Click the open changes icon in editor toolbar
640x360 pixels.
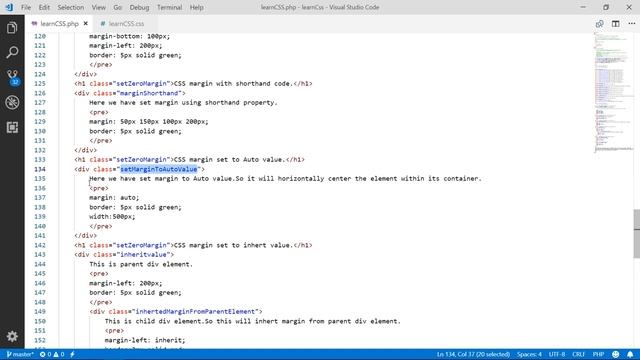click(x=599, y=24)
